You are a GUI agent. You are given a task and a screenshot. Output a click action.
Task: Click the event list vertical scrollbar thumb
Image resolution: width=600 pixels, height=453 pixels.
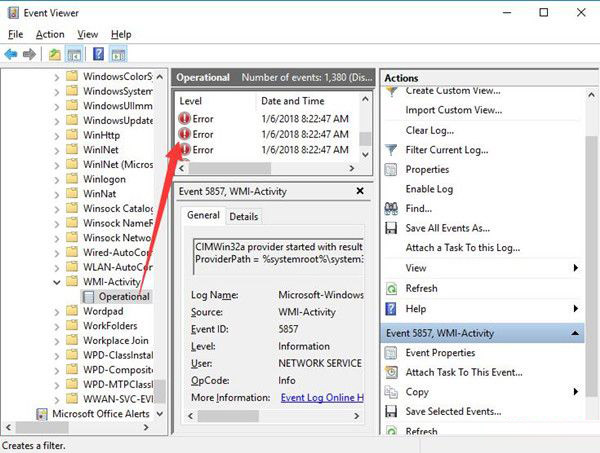[365, 139]
